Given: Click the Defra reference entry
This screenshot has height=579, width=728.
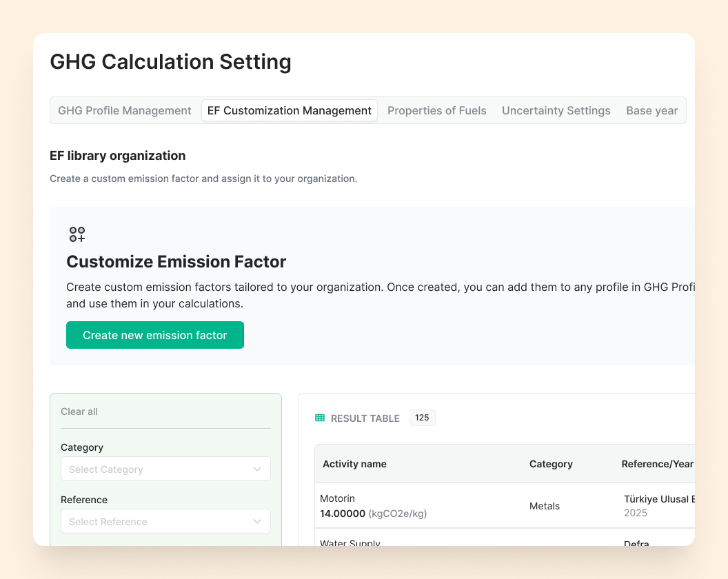Looking at the screenshot, I should [x=636, y=543].
